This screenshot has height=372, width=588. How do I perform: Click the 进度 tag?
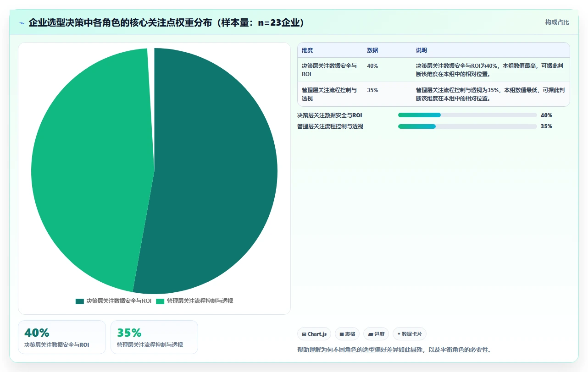tap(376, 334)
